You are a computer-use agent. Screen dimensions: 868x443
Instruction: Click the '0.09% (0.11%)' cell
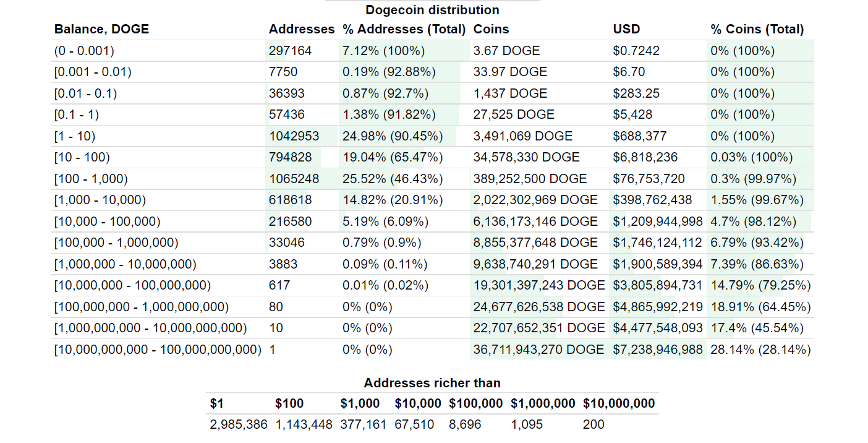click(x=385, y=264)
